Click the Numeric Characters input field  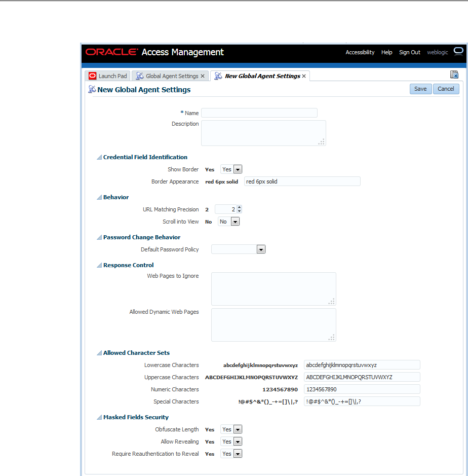point(362,389)
